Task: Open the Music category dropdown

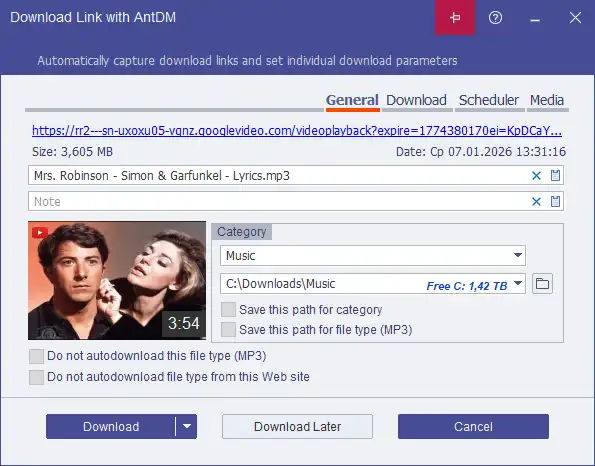Action: point(373,255)
